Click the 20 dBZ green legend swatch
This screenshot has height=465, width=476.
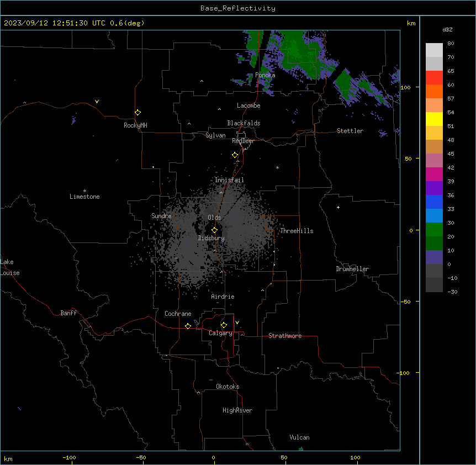click(434, 230)
